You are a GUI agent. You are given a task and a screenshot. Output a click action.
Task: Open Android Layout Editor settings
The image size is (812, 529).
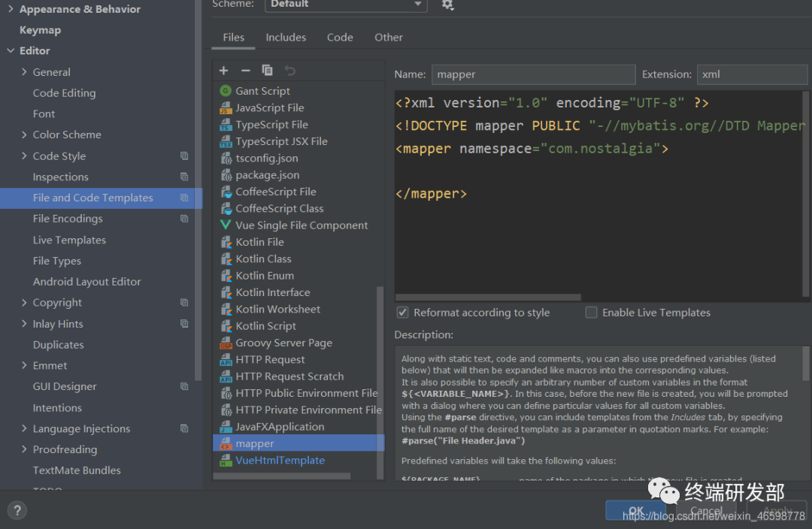tap(87, 282)
